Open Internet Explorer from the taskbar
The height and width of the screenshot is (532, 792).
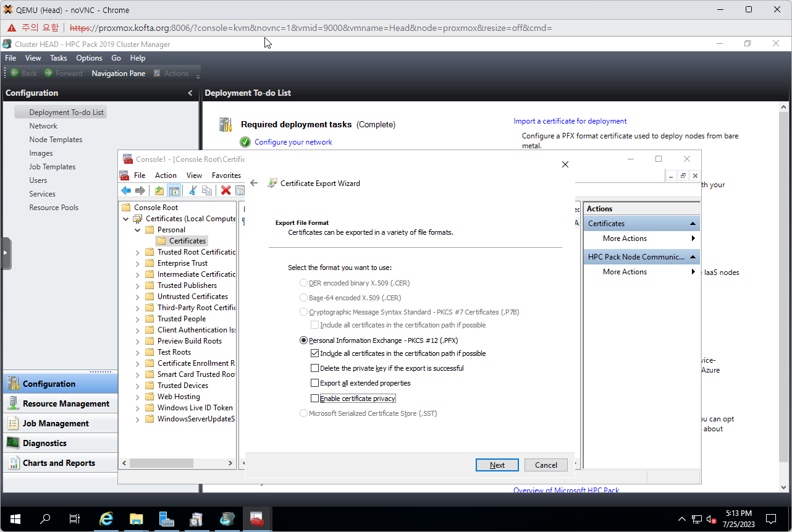coord(106,519)
